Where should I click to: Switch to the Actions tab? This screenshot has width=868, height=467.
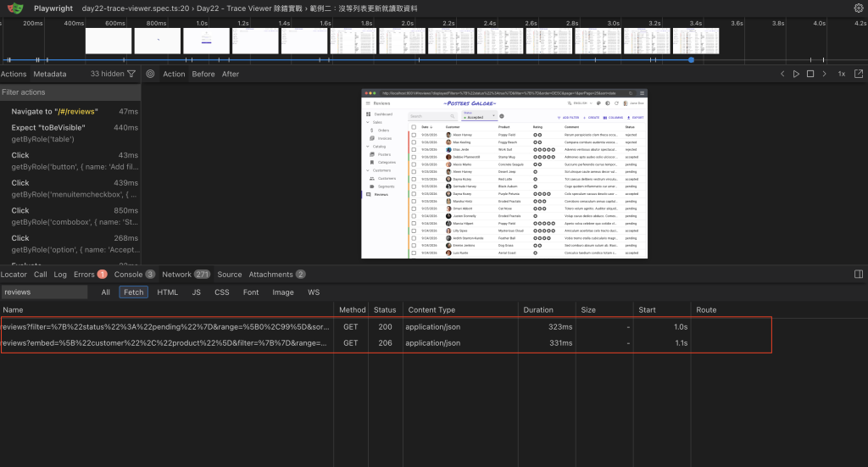point(14,74)
